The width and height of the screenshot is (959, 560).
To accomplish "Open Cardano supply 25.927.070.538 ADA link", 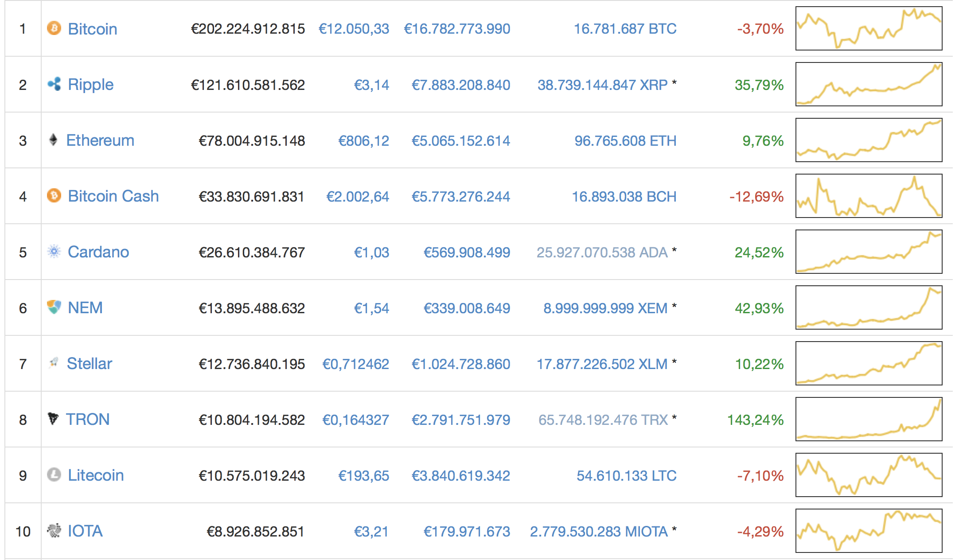I will [602, 253].
